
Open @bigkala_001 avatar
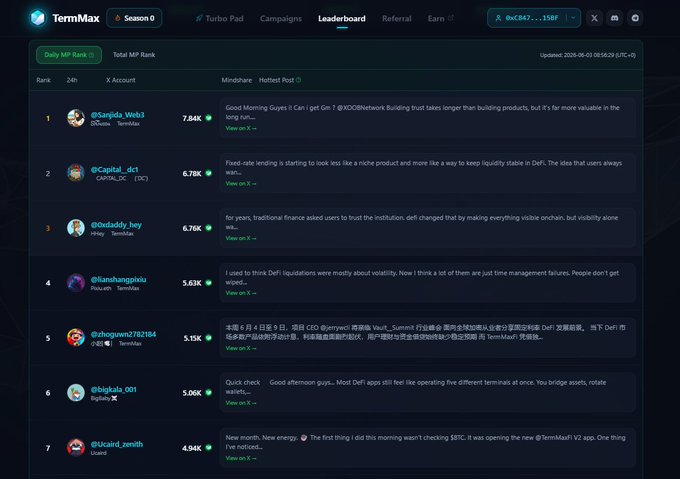[x=76, y=393]
